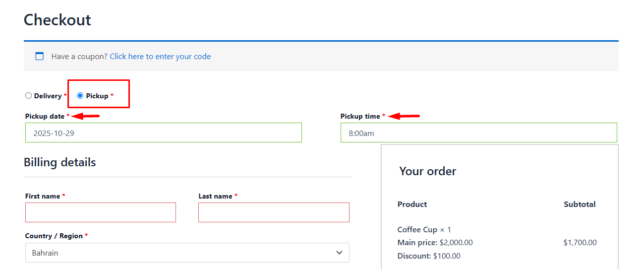Focus the Last name input box
Screen dimensions: 644x269
274,212
